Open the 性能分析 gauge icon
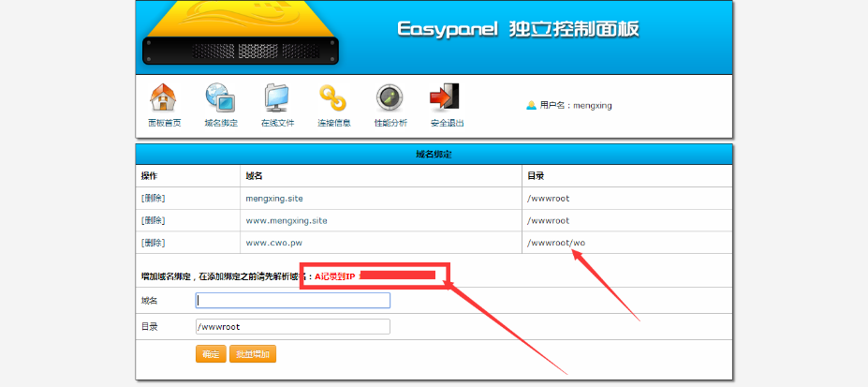Viewport: 868px width, 387px height. coord(390,98)
